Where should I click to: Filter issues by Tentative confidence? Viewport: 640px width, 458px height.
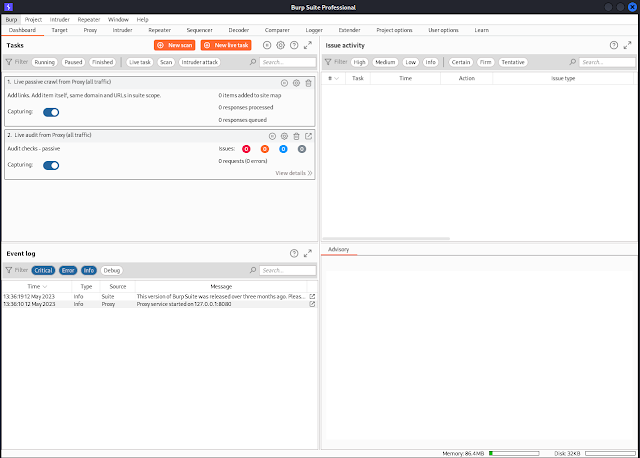513,62
